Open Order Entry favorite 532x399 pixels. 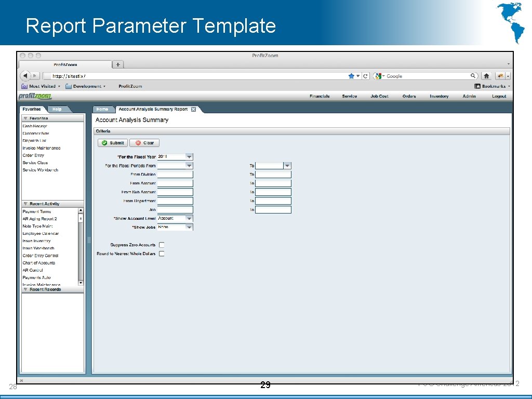click(33, 155)
